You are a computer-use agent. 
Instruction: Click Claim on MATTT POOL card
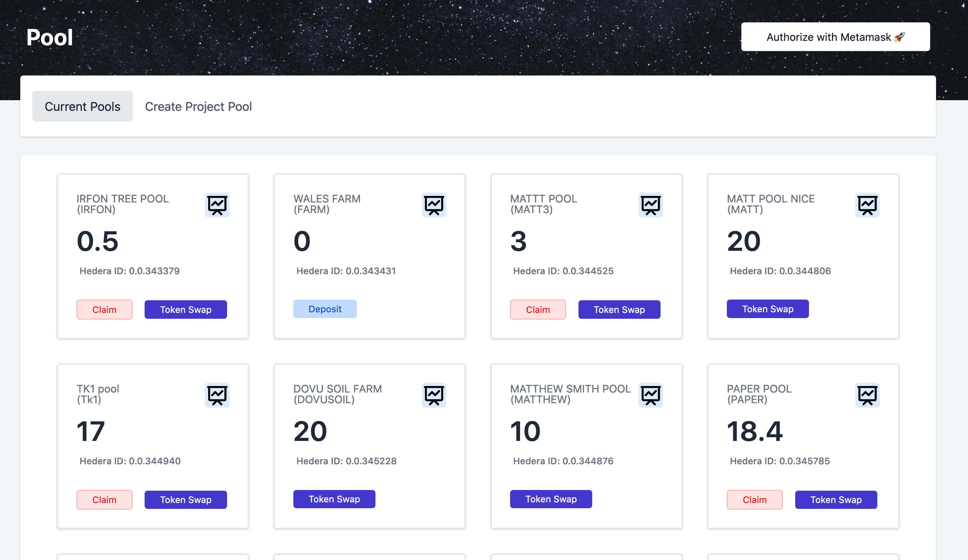click(537, 310)
